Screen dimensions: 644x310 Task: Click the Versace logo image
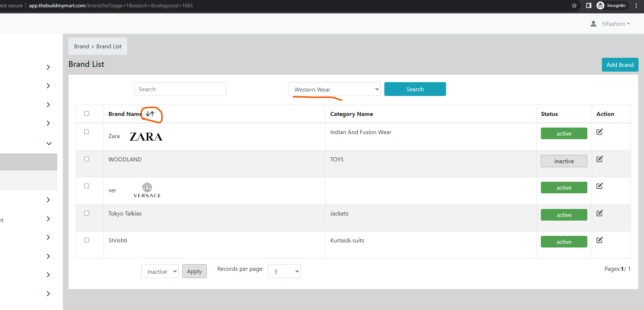point(147,190)
